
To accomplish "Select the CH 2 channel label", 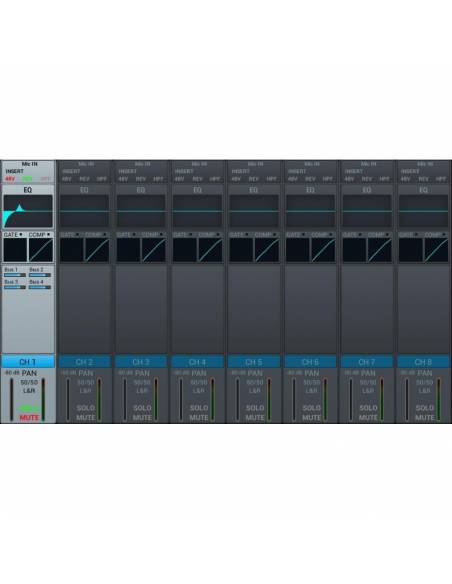I will click(85, 362).
